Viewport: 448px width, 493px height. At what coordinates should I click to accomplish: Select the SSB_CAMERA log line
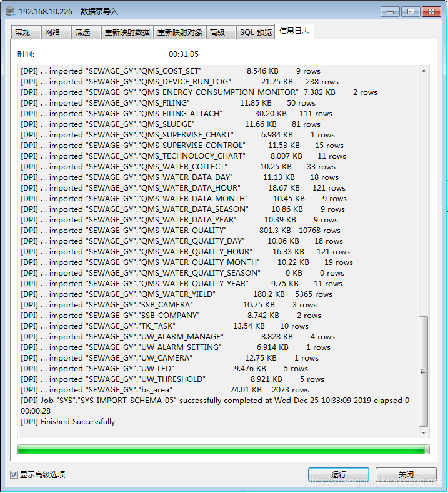(169, 305)
